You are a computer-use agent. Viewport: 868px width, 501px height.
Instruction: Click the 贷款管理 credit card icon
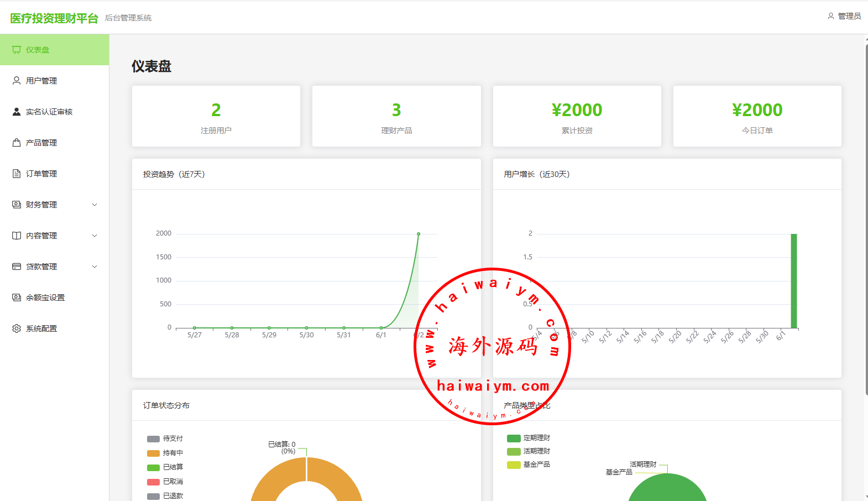(x=17, y=267)
